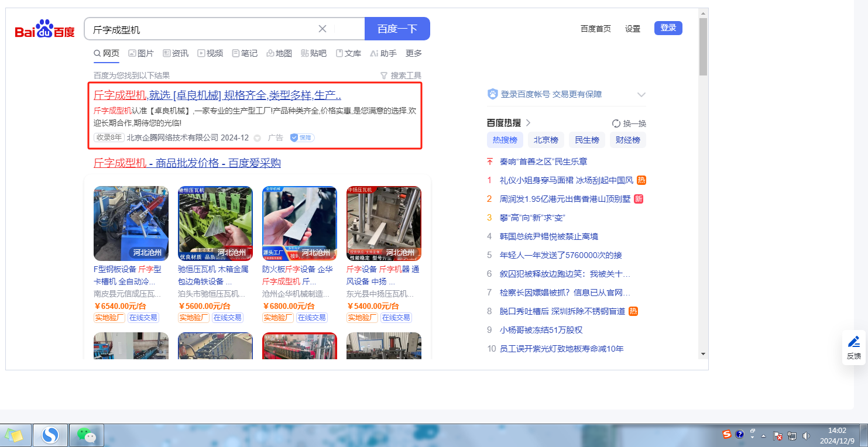Go to 百度首页 link
868x447 pixels.
[x=596, y=29]
